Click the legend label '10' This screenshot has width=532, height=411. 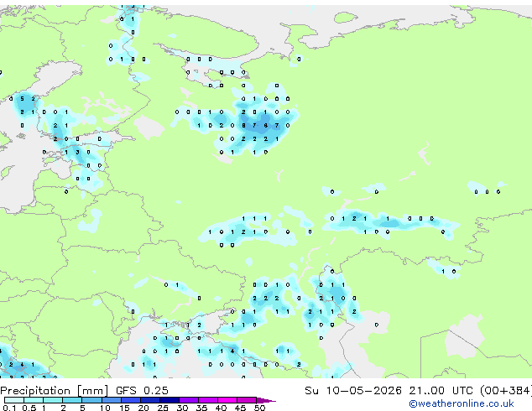tap(105, 408)
